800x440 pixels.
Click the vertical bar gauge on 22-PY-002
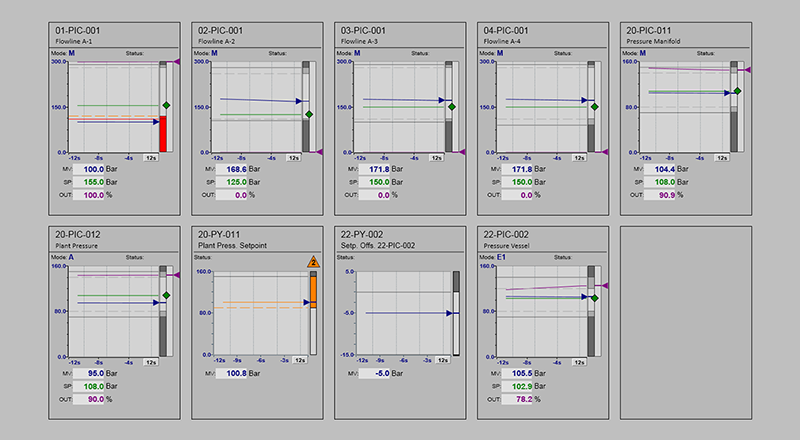pyautogui.click(x=456, y=313)
